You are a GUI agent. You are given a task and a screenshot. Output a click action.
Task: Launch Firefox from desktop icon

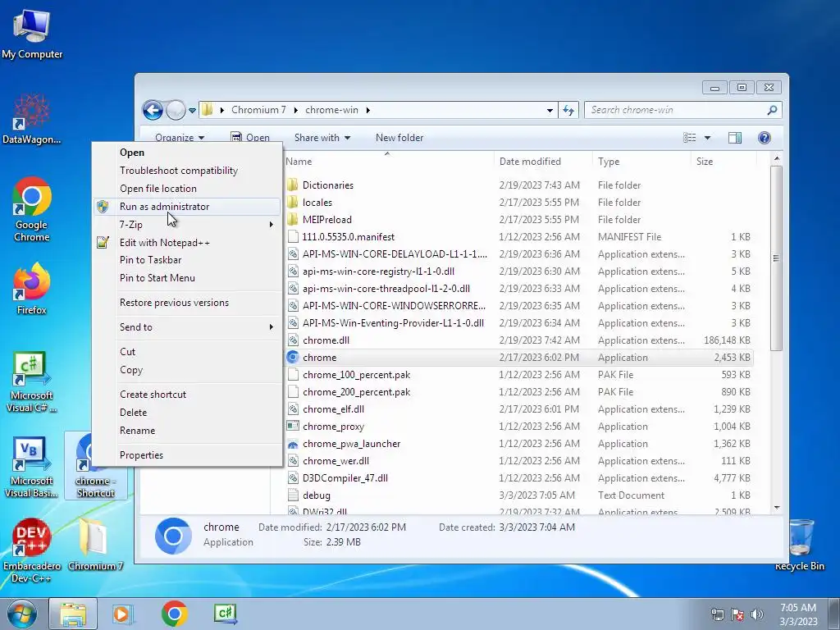(x=32, y=288)
